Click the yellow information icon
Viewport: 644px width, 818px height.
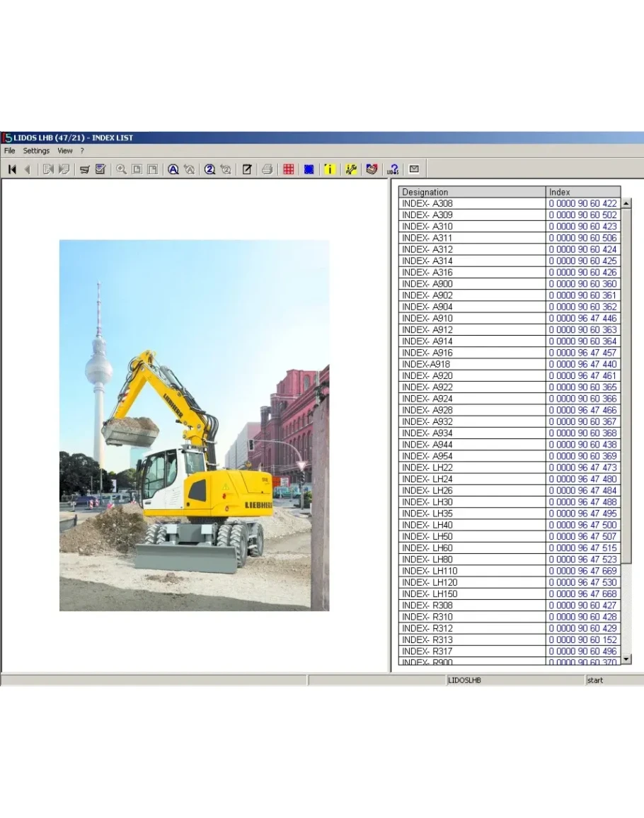(x=329, y=169)
